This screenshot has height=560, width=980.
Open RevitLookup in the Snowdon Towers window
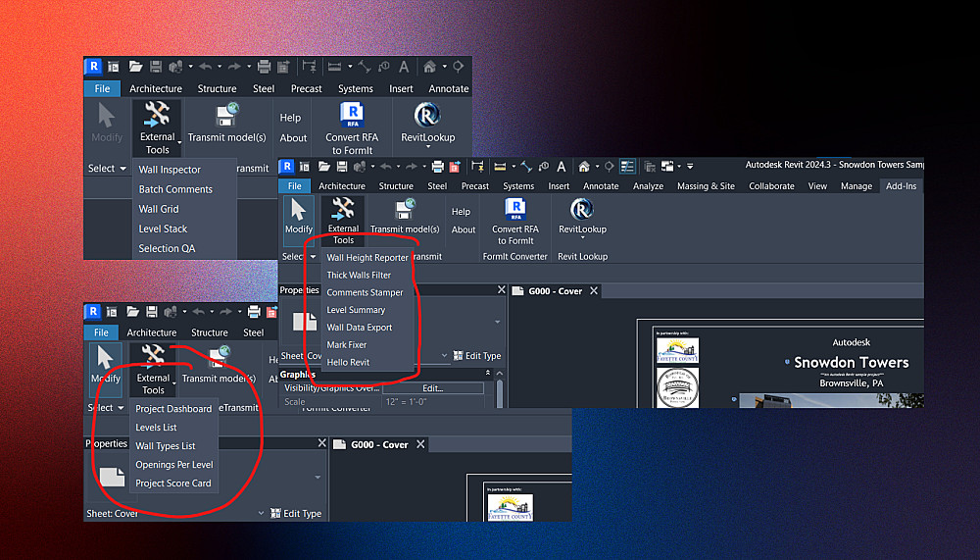pos(582,219)
